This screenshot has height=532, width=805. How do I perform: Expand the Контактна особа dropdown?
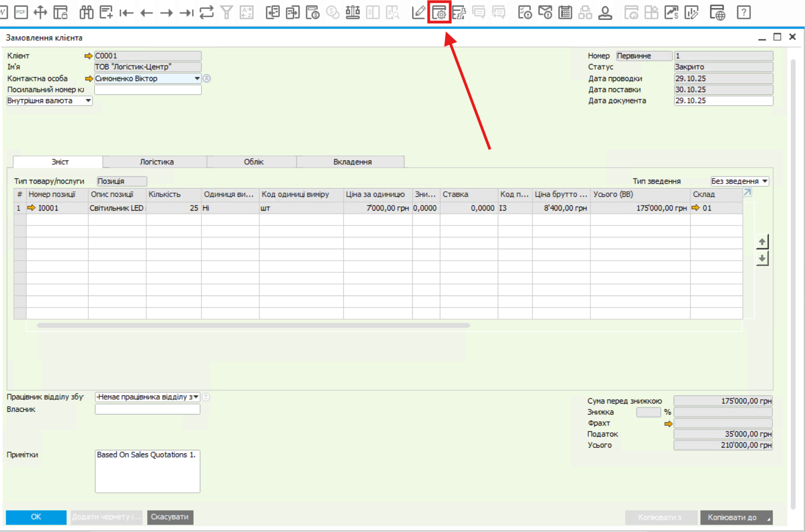[x=197, y=78]
